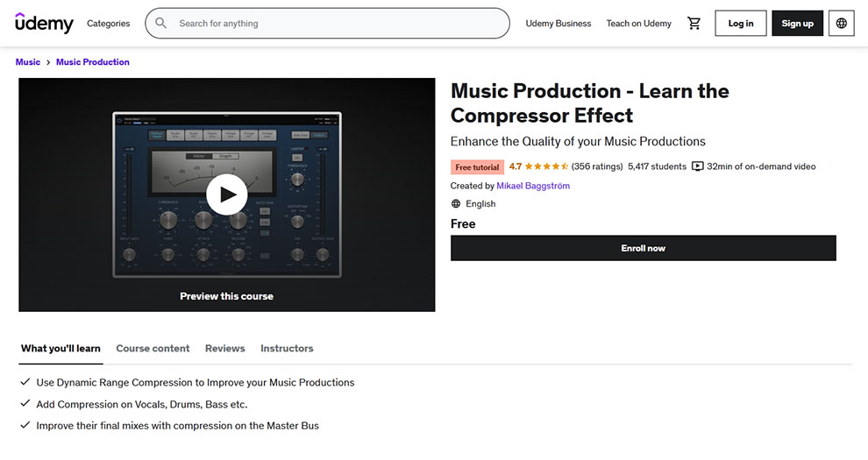Click the Log in button
Image resolution: width=868 pixels, height=460 pixels.
point(740,24)
